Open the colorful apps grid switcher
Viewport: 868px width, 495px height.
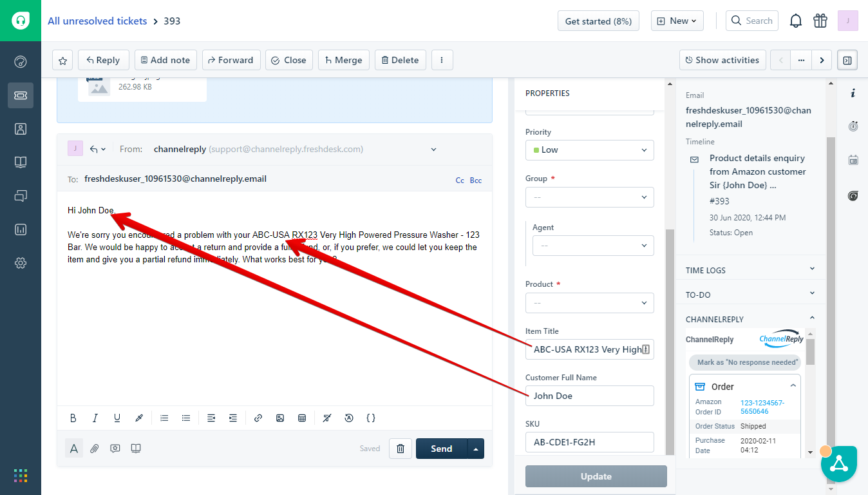[21, 476]
